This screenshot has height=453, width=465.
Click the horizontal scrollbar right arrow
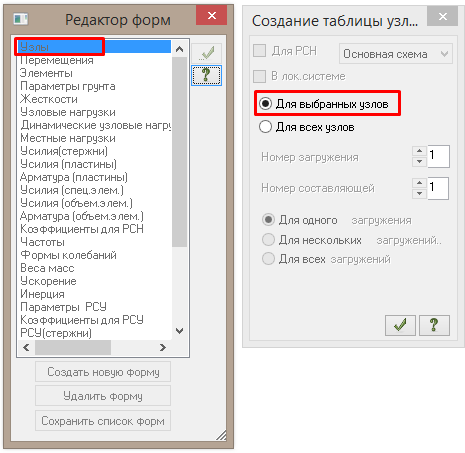[x=163, y=348]
